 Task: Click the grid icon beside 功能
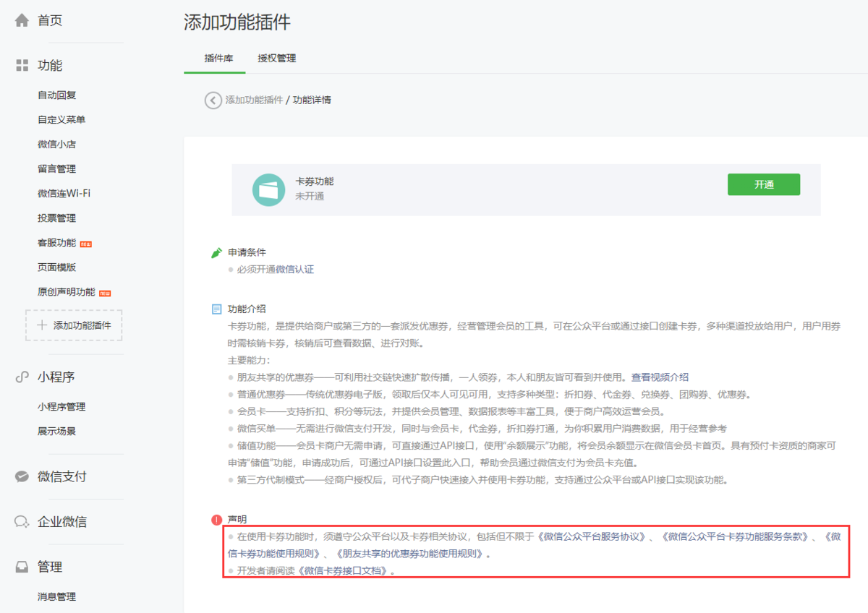(22, 66)
